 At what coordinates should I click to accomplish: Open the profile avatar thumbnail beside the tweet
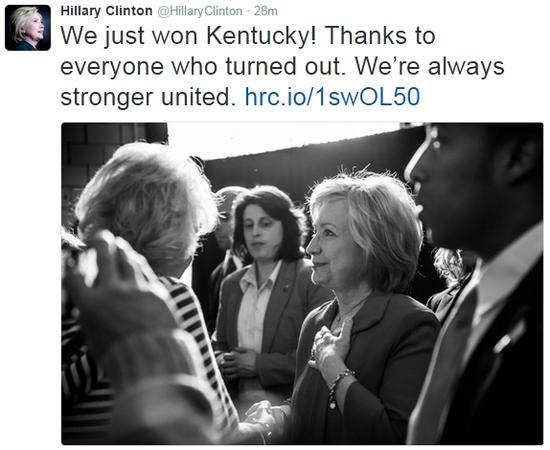pyautogui.click(x=28, y=28)
